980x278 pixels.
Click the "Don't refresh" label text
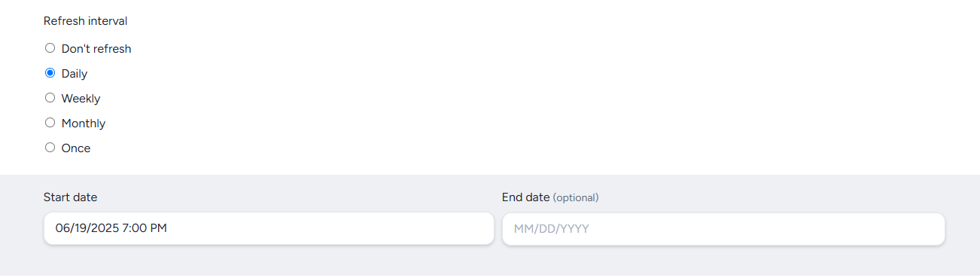(x=96, y=49)
